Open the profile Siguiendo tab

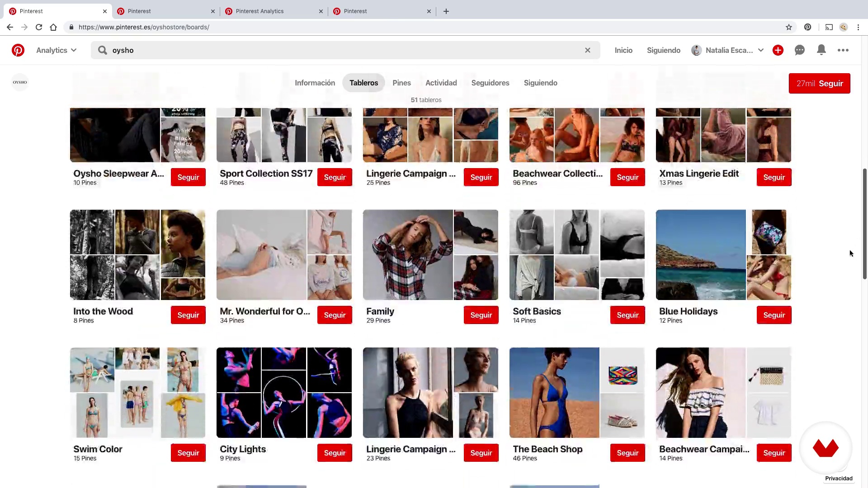click(x=541, y=83)
